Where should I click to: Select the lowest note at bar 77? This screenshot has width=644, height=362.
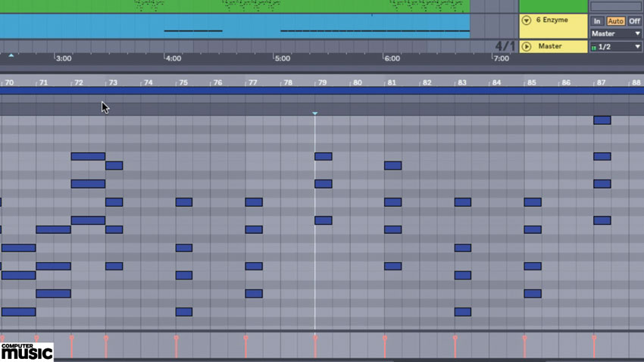tap(254, 293)
